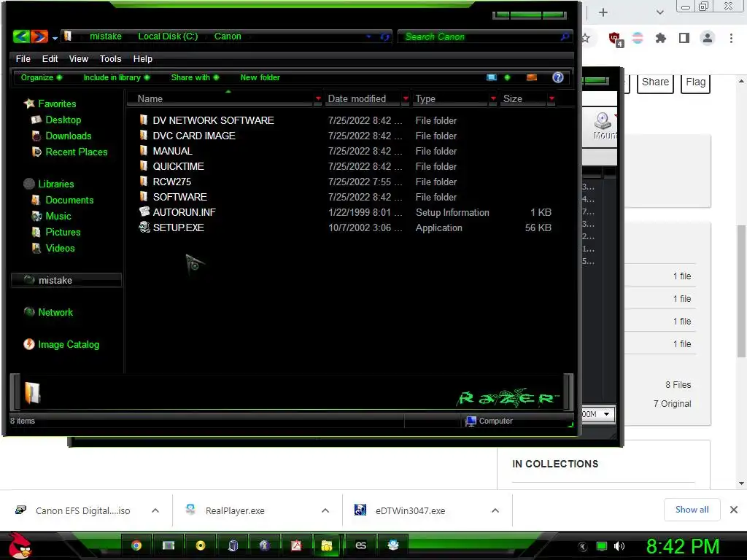
Task: Open Chrome three-dot menu
Action: (731, 38)
